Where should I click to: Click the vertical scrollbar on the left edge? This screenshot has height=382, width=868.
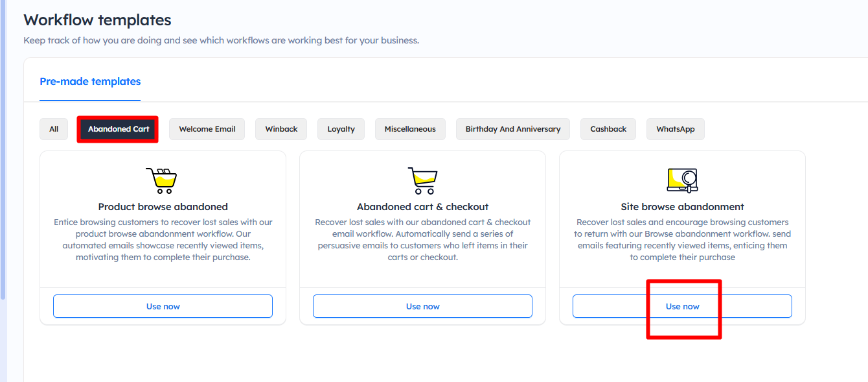click(x=3, y=149)
